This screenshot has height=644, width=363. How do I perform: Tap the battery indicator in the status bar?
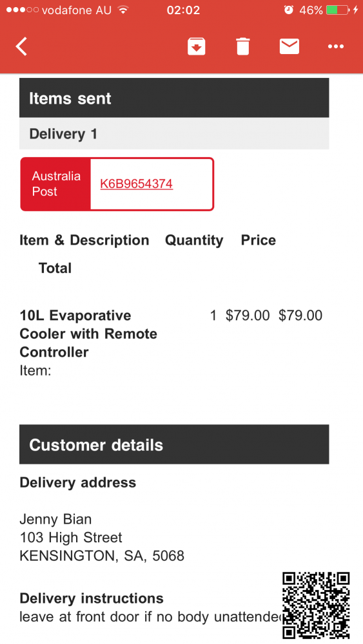coord(337,10)
